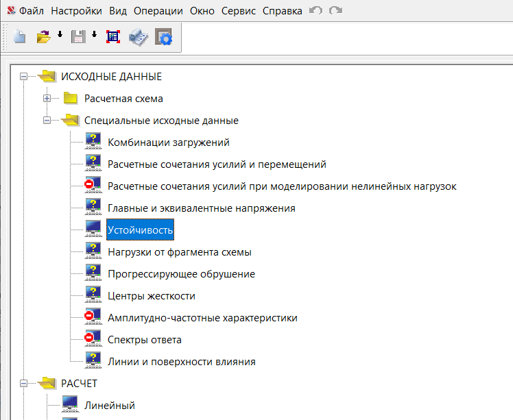Select Амплитудно-частотные характеристики tree item
Viewport: 513px width, 420px height.
[202, 318]
